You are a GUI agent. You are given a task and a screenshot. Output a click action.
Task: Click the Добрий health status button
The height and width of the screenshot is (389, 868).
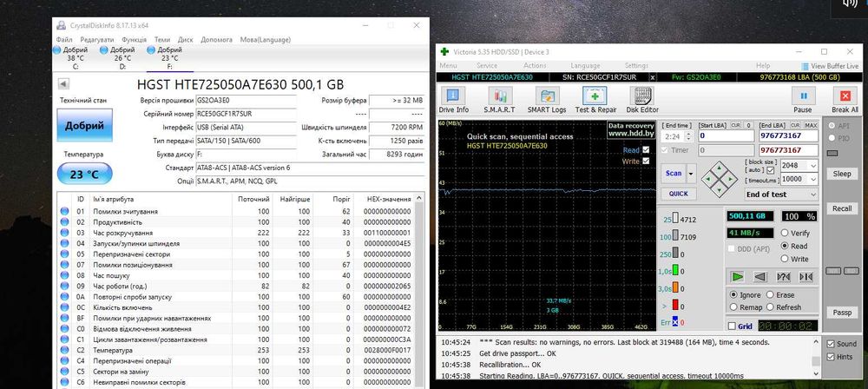[85, 126]
